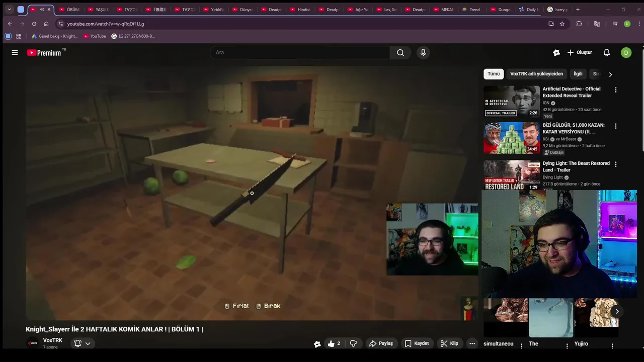Open the green D account avatar menu
The height and width of the screenshot is (362, 644).
[x=626, y=53]
